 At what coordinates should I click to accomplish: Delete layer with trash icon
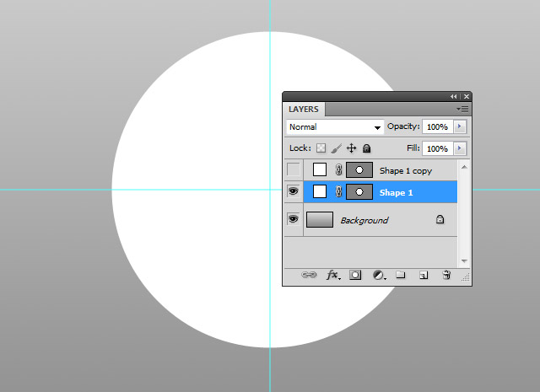pyautogui.click(x=446, y=275)
